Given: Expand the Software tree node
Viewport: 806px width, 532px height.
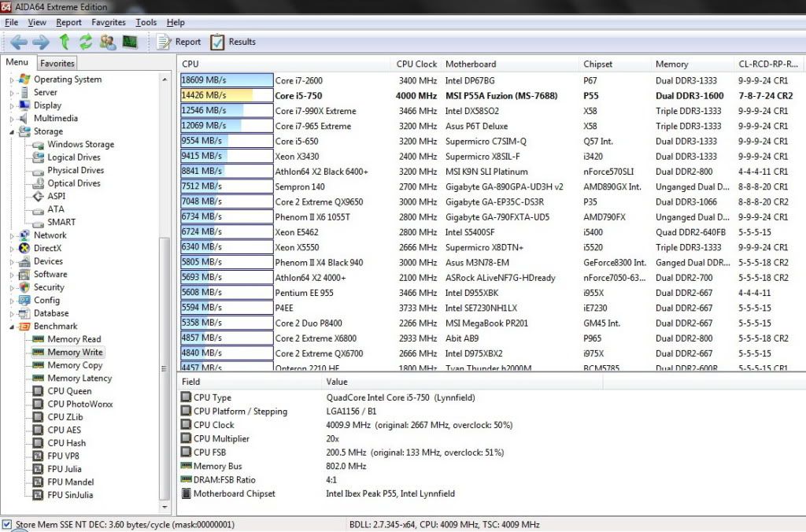Looking at the screenshot, I should (x=12, y=275).
